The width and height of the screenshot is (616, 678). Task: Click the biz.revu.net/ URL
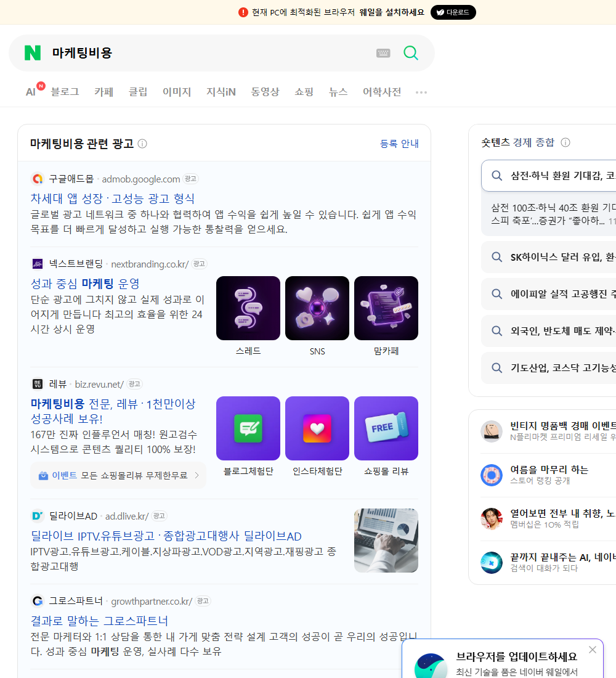coord(99,385)
